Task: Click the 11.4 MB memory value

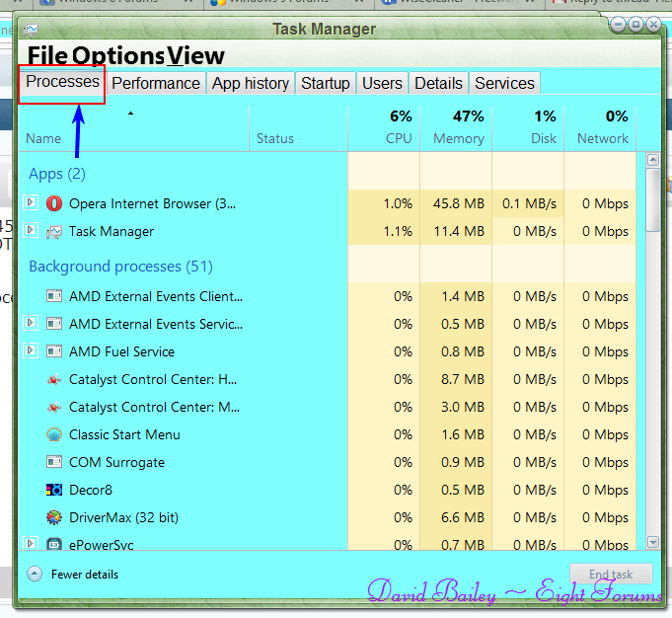Action: (459, 231)
